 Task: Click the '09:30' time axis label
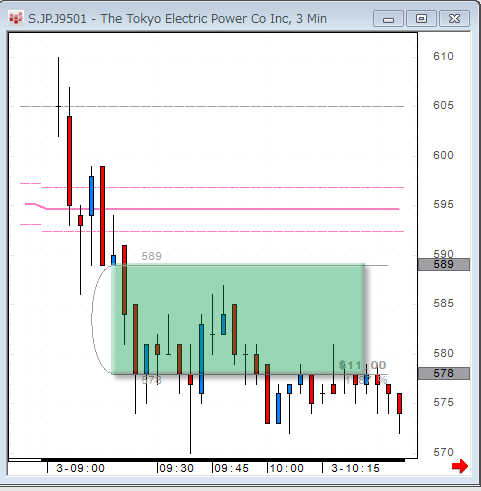tap(177, 468)
